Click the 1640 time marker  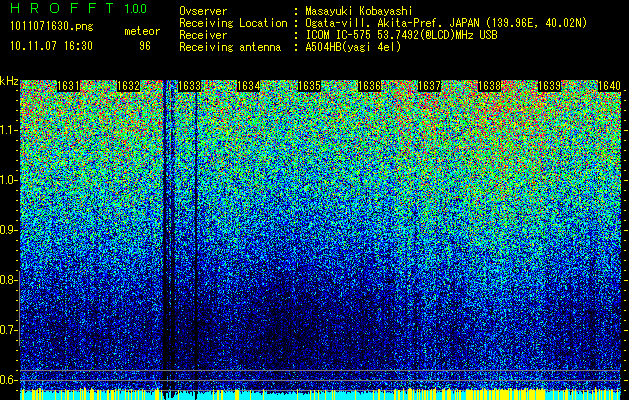pos(609,86)
